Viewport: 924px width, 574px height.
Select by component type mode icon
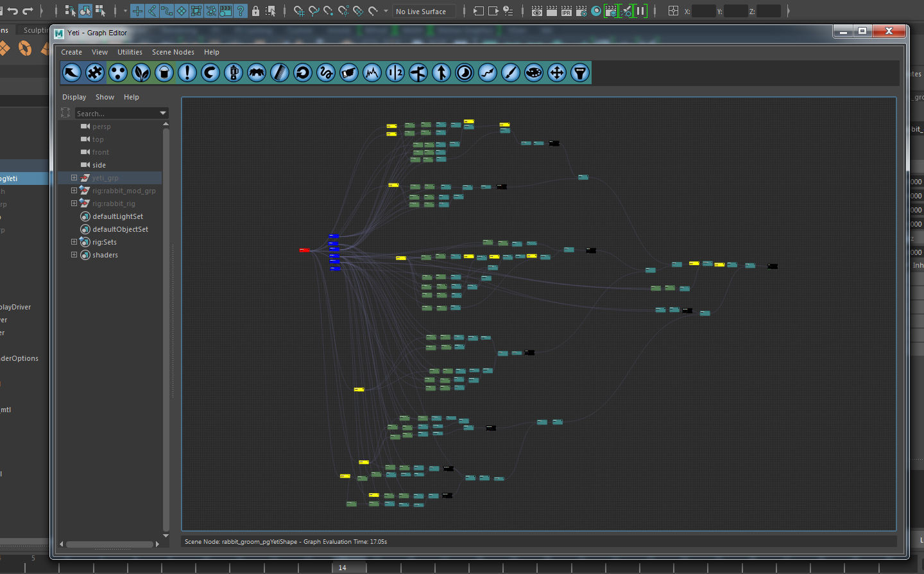click(x=101, y=11)
